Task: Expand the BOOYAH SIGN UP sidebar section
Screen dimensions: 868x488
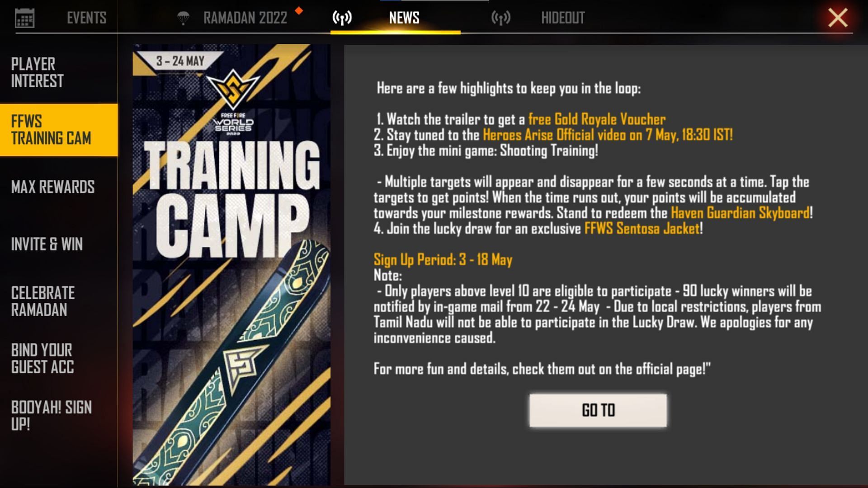Action: [x=52, y=415]
